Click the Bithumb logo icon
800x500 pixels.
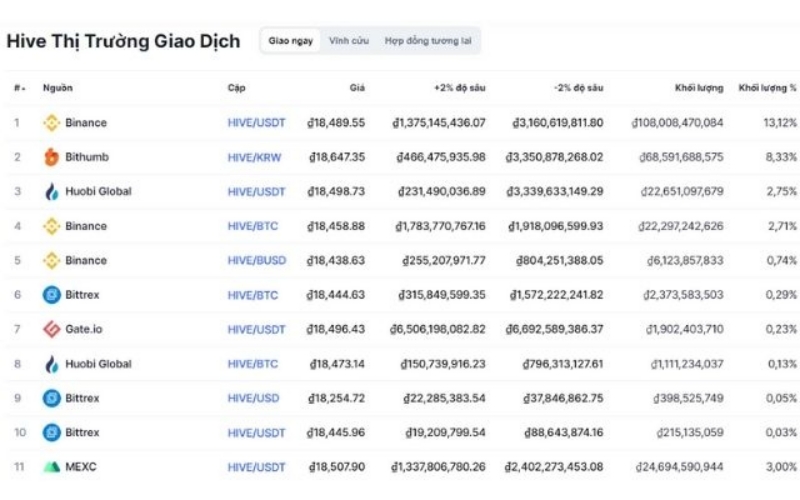pyautogui.click(x=52, y=157)
